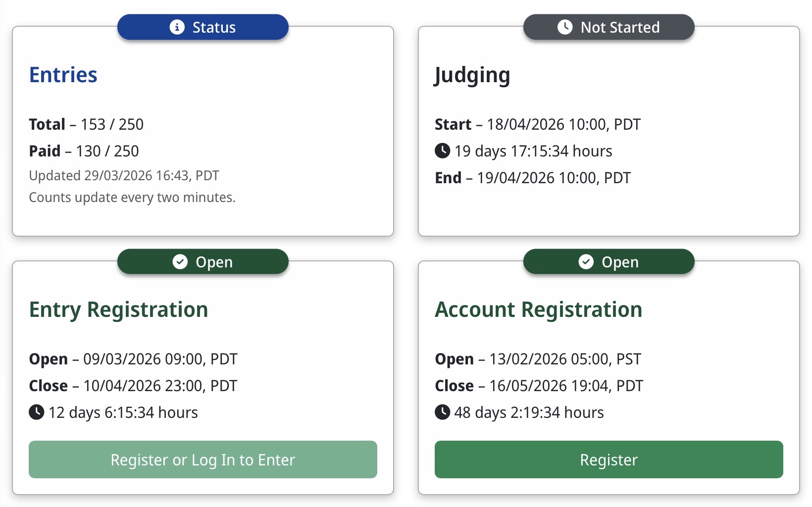The height and width of the screenshot is (507, 812).
Task: Click the Entry Registration heading
Action: pos(118,309)
